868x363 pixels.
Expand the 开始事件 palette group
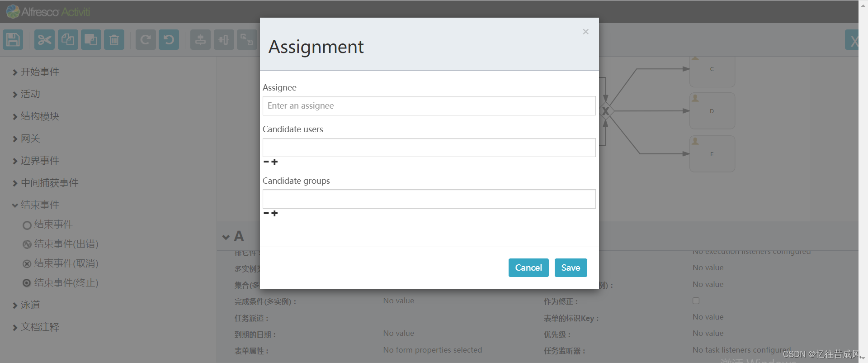36,72
